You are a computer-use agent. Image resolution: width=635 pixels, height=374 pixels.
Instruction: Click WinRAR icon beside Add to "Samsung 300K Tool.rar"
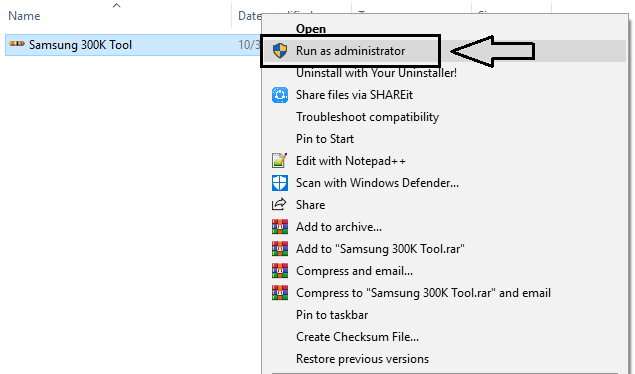point(280,249)
